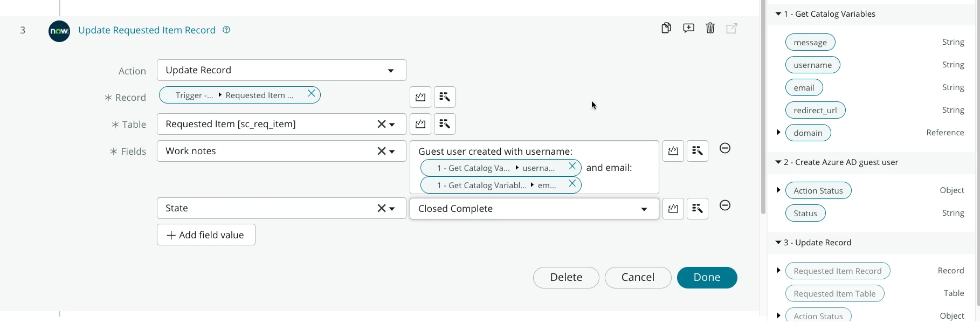Collapse the 1 - Get Catalog Variables section
Screen dimensions: 980x330
778,14
